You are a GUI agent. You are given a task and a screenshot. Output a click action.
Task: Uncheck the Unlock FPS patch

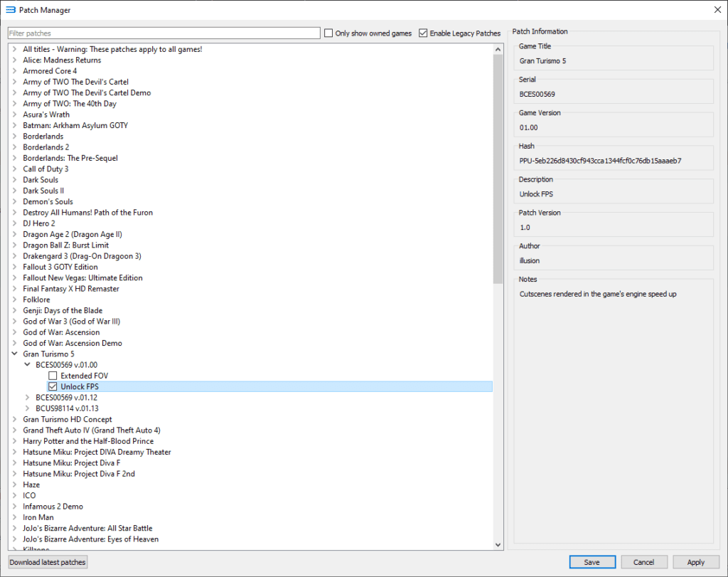pos(53,386)
